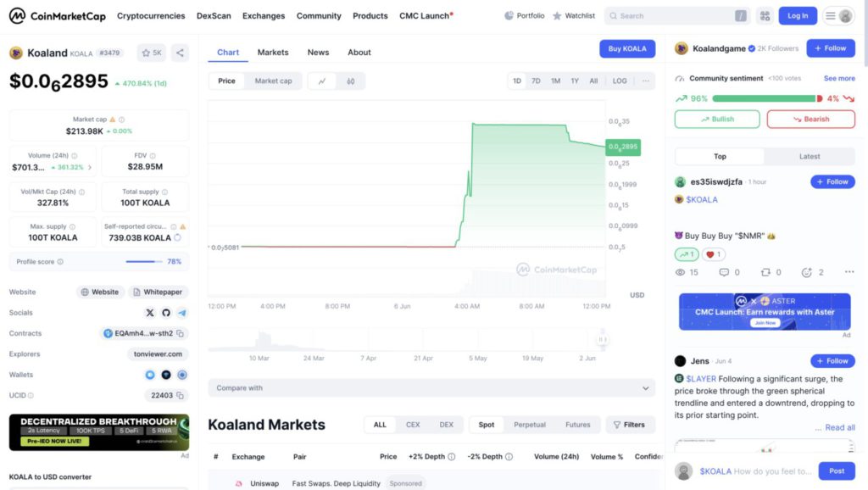Follow the Koalandgame account

click(831, 48)
